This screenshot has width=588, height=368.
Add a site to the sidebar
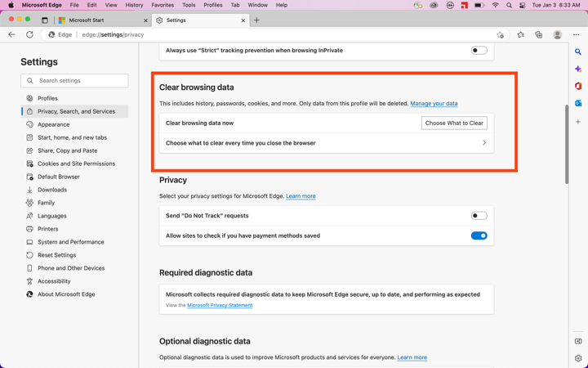click(x=578, y=122)
